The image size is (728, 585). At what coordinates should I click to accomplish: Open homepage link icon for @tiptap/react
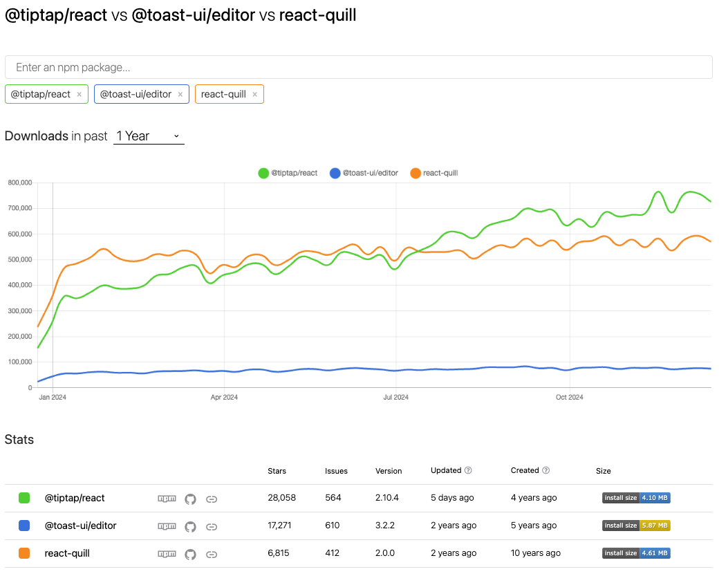click(x=212, y=499)
